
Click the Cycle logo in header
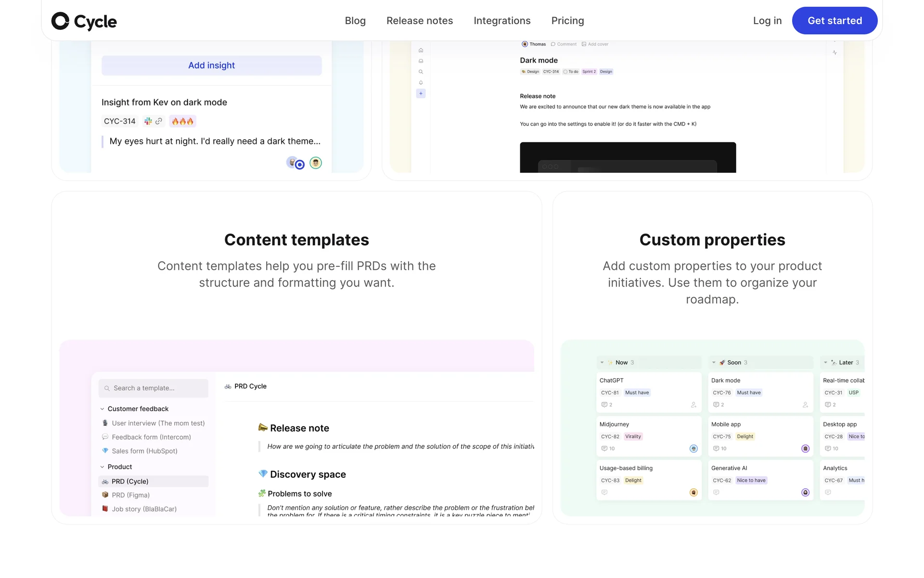(84, 21)
